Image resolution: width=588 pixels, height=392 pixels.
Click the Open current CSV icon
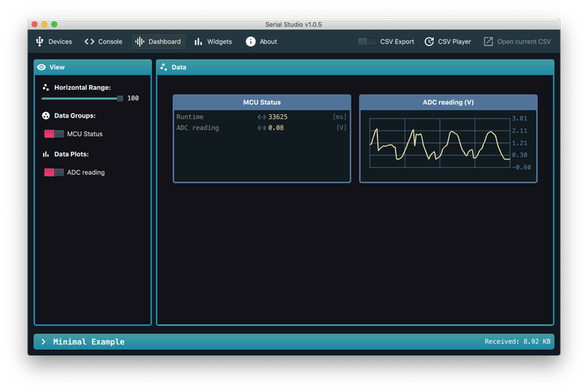tap(488, 41)
